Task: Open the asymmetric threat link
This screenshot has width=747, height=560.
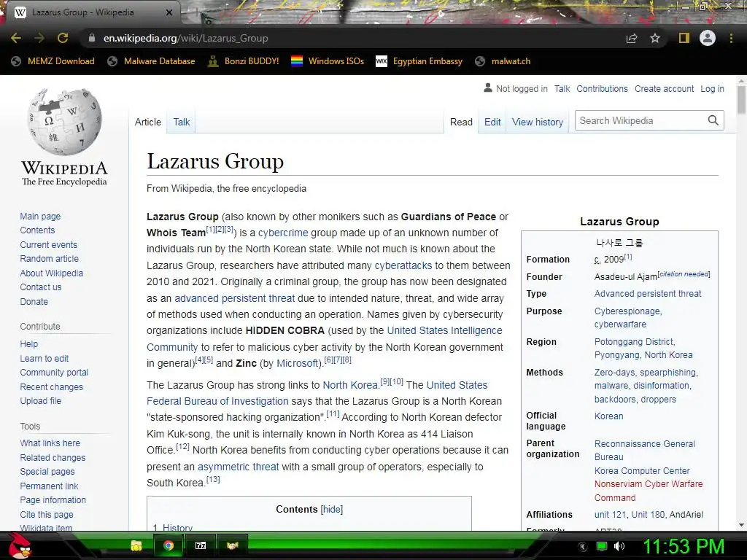Action: pyautogui.click(x=239, y=467)
